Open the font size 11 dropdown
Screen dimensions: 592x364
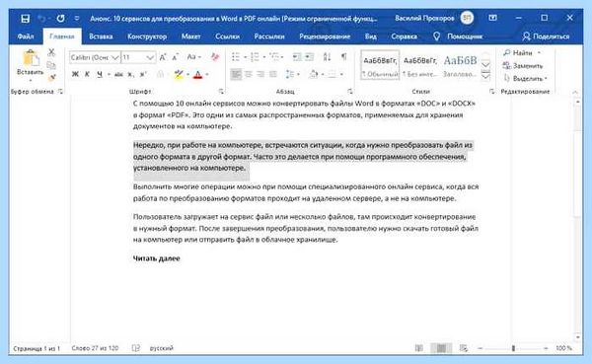pos(150,58)
